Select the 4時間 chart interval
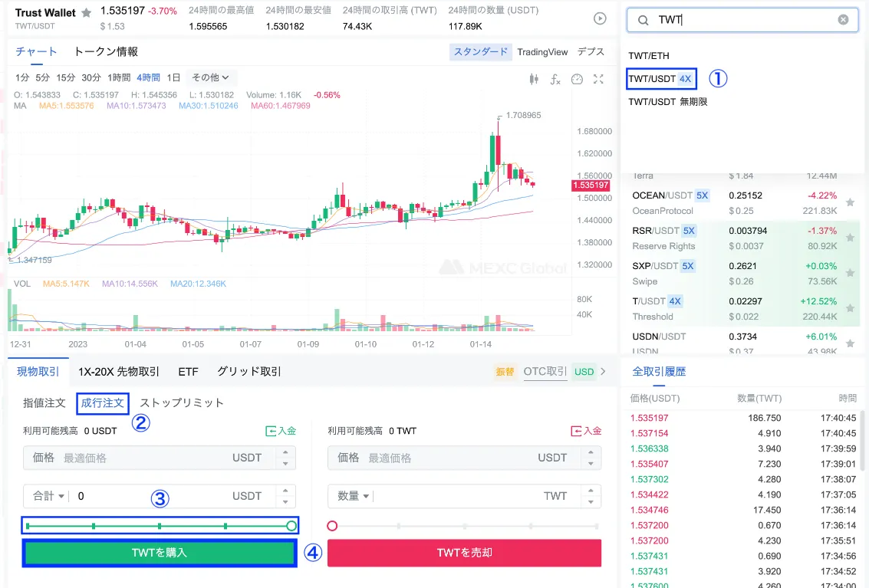This screenshot has height=588, width=869. point(149,77)
